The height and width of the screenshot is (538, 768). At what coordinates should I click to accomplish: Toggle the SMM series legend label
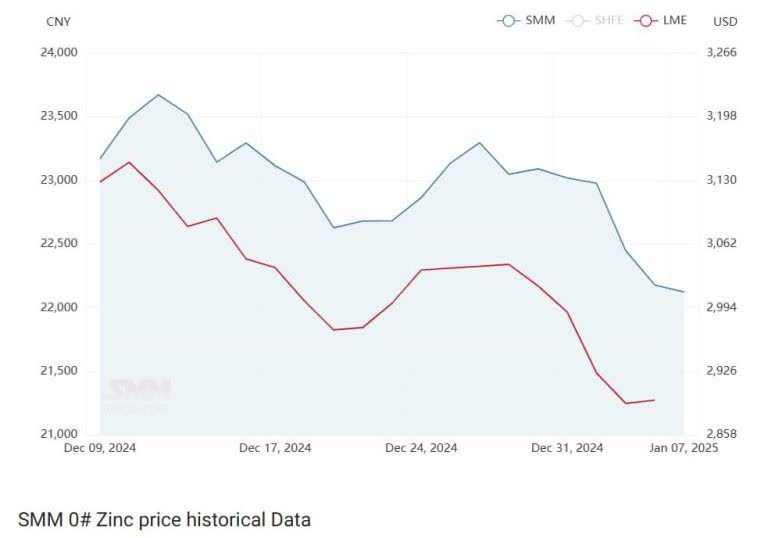pyautogui.click(x=539, y=20)
